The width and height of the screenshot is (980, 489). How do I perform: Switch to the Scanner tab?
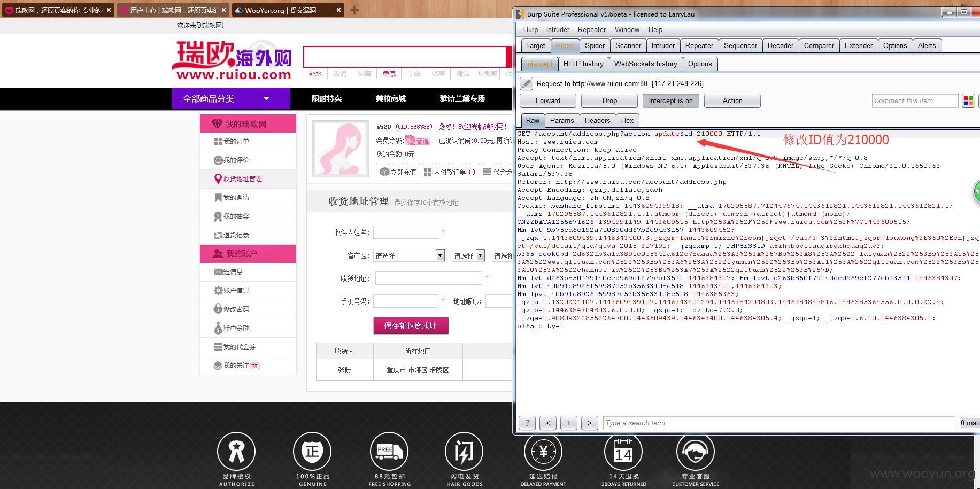628,45
